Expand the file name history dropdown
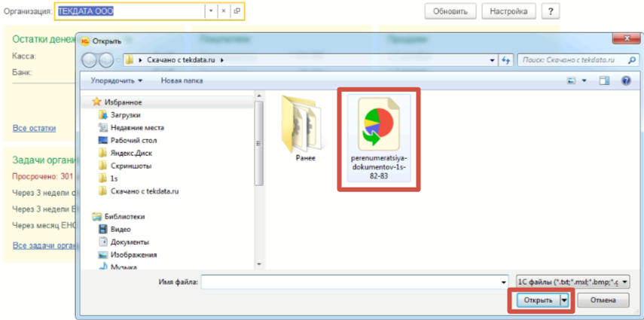644x320 pixels. pyautogui.click(x=504, y=282)
